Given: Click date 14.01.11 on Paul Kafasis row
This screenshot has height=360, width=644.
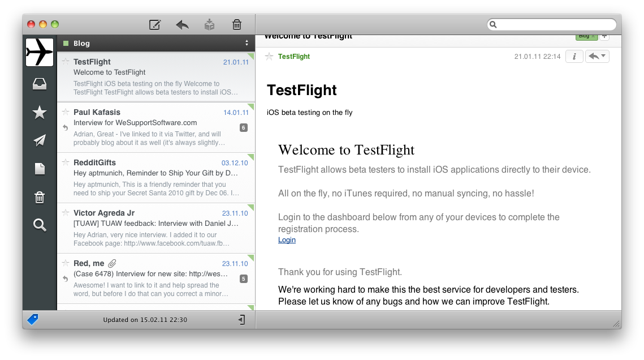Looking at the screenshot, I should tap(236, 113).
